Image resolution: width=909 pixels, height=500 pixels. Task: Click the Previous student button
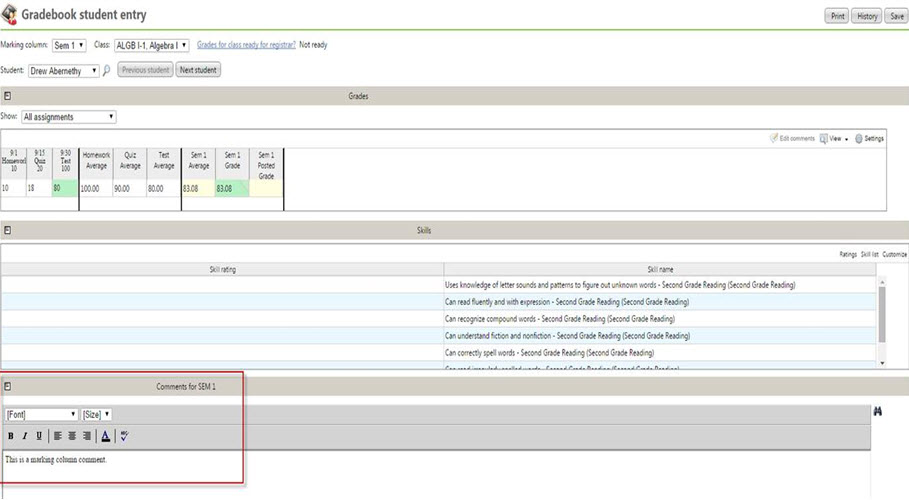coord(145,70)
